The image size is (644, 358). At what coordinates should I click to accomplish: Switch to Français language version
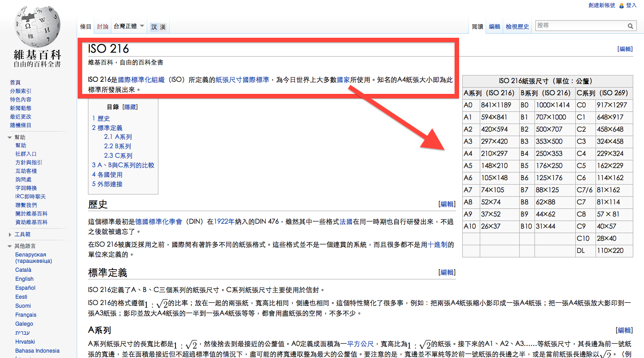click(26, 315)
